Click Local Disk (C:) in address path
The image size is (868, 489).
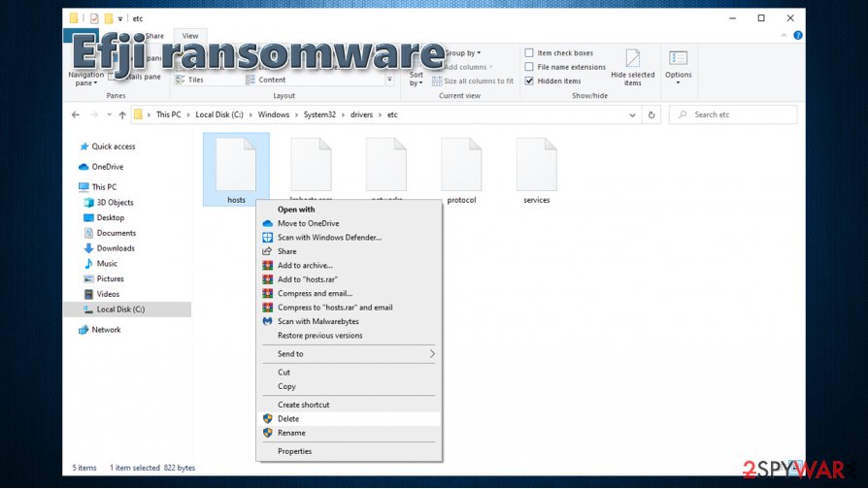click(219, 115)
